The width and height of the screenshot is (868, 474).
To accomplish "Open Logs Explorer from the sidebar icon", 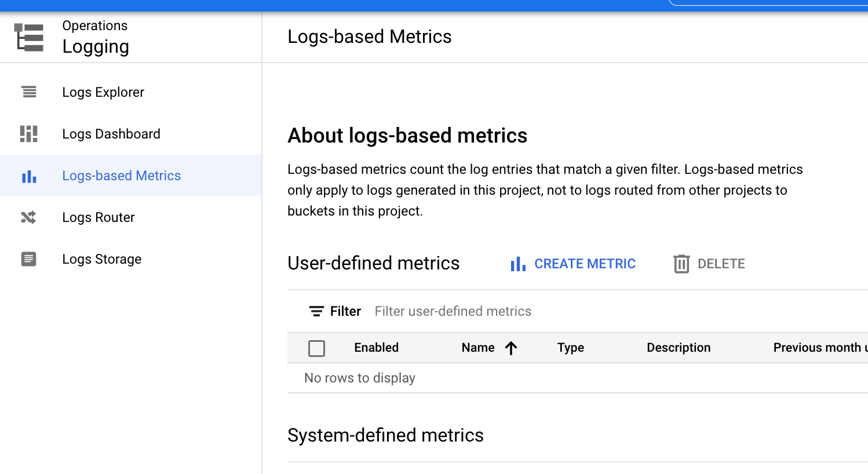I will 30,92.
